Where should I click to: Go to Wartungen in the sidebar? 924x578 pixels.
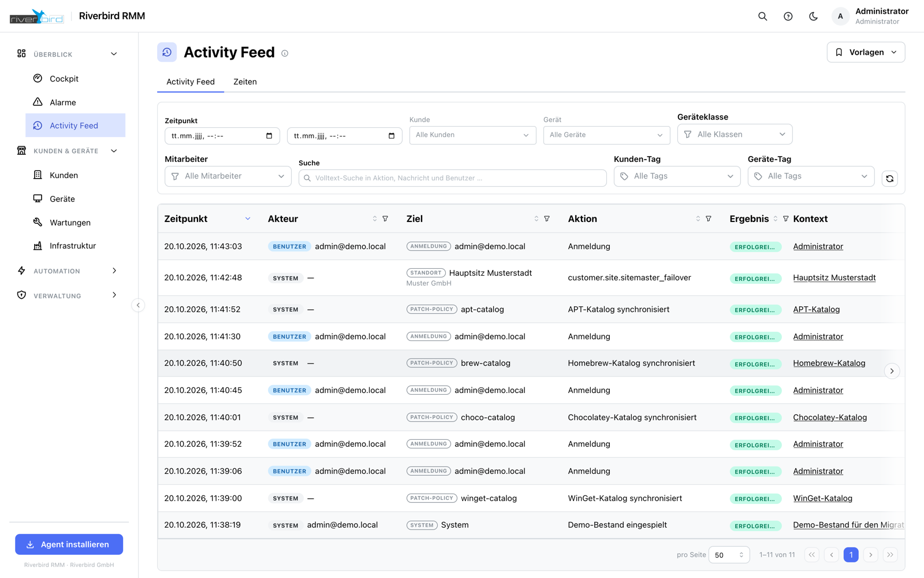coord(76,223)
